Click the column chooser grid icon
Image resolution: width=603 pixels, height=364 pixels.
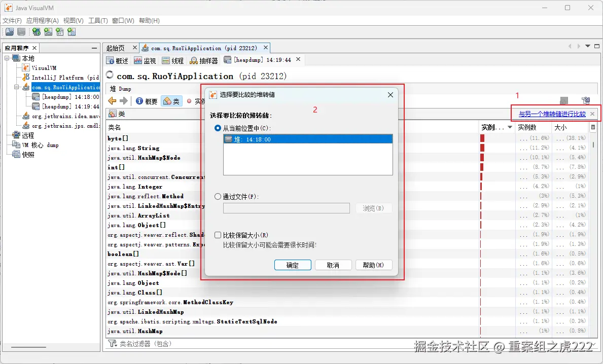pyautogui.click(x=593, y=127)
